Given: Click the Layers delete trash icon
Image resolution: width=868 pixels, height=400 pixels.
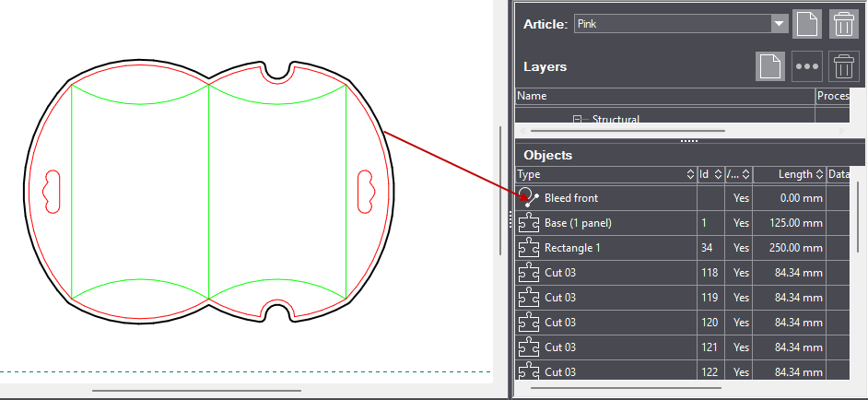Looking at the screenshot, I should [x=843, y=66].
